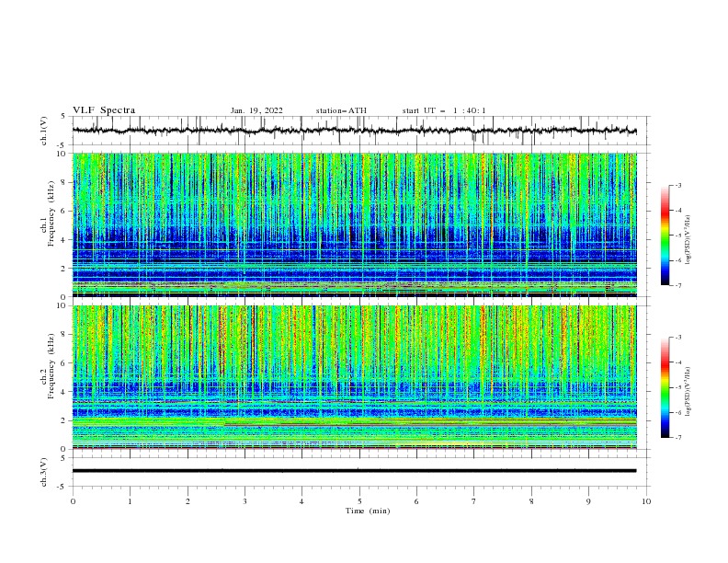
Task: Click the 'start UT = 1:40:1' text
Action: [x=444, y=110]
